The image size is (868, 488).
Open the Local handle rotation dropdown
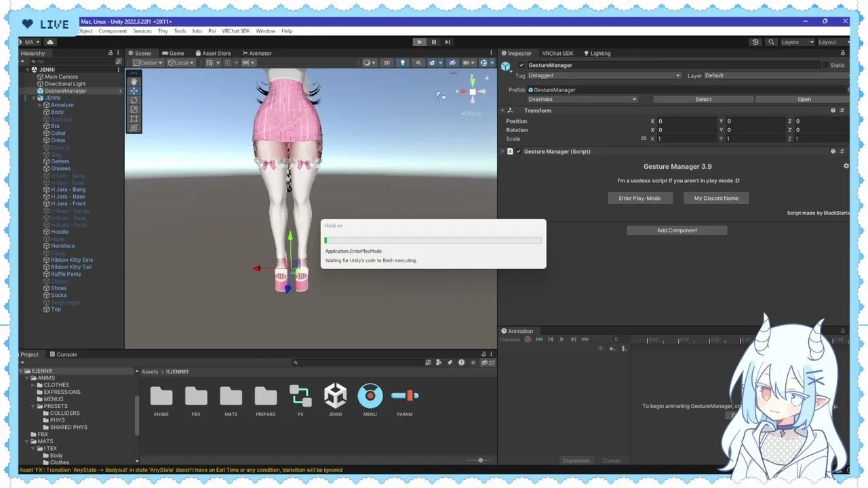tap(181, 63)
